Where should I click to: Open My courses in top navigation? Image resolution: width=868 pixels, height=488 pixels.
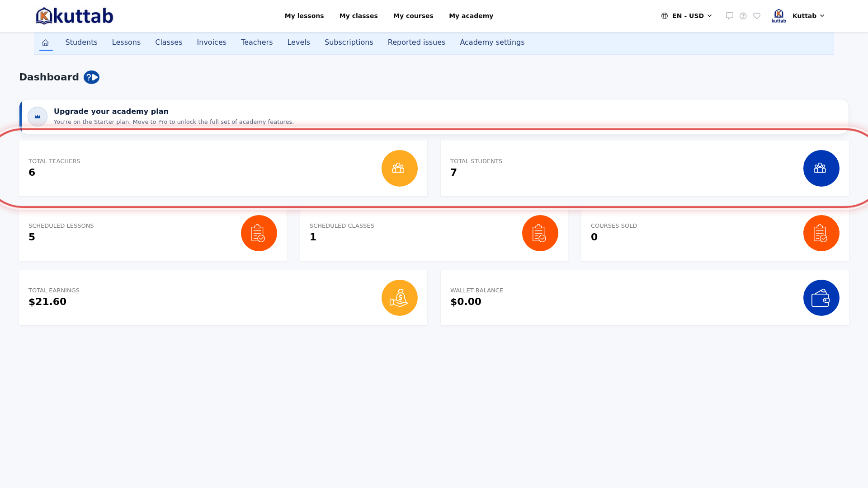pyautogui.click(x=413, y=16)
